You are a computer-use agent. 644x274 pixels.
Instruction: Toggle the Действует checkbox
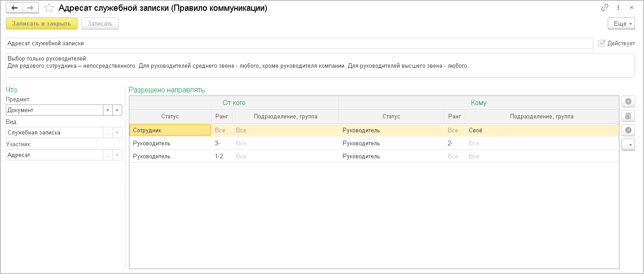(x=602, y=43)
